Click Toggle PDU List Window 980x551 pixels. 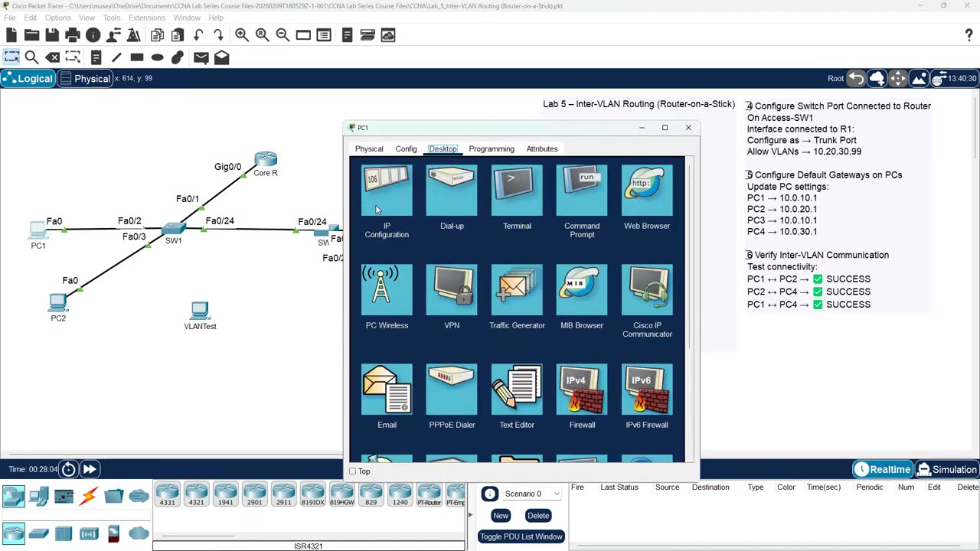tap(521, 536)
